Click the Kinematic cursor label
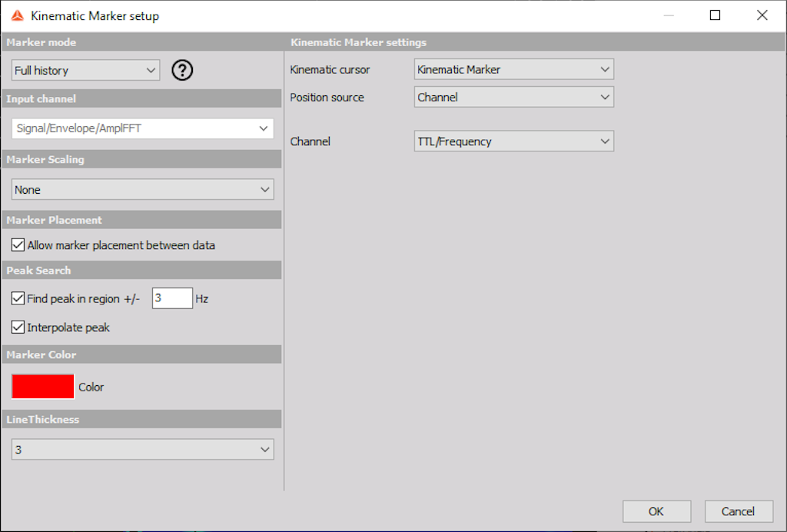This screenshot has height=532, width=787. click(330, 70)
